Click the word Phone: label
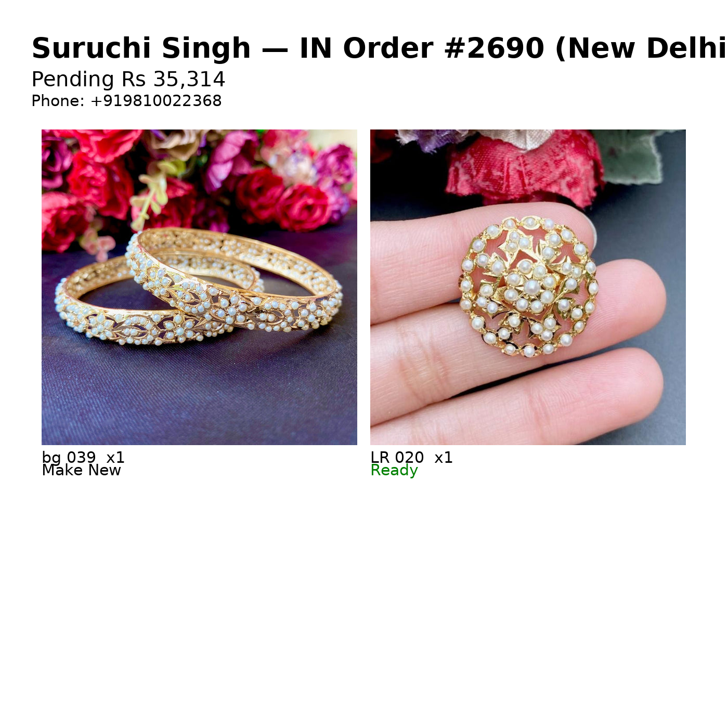 tap(58, 101)
